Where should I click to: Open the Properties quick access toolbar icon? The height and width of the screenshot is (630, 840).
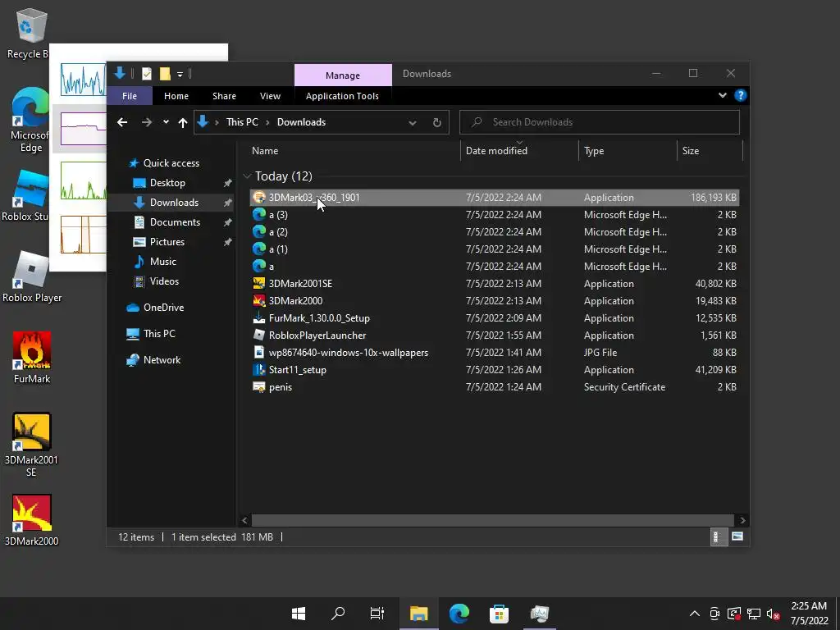click(146, 74)
